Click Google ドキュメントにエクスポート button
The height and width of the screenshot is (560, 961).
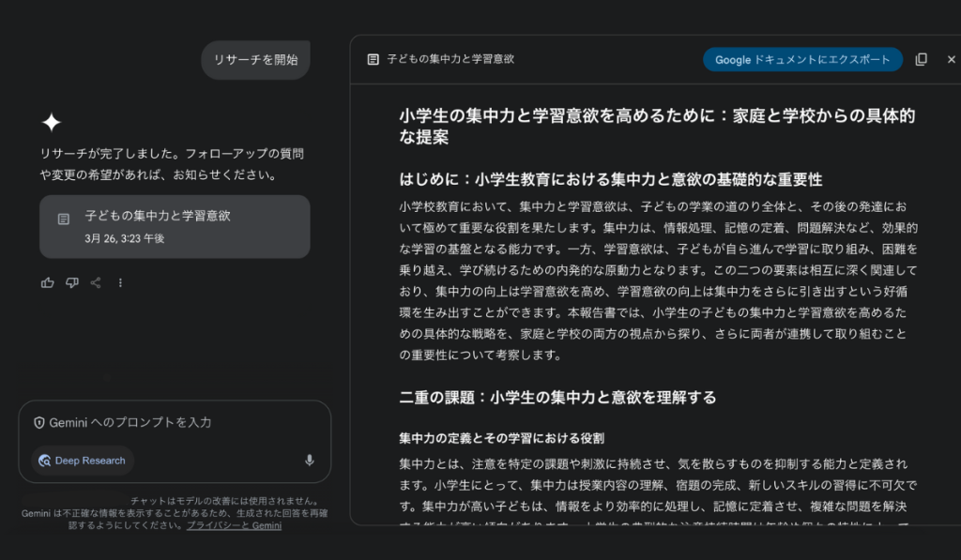tap(802, 59)
